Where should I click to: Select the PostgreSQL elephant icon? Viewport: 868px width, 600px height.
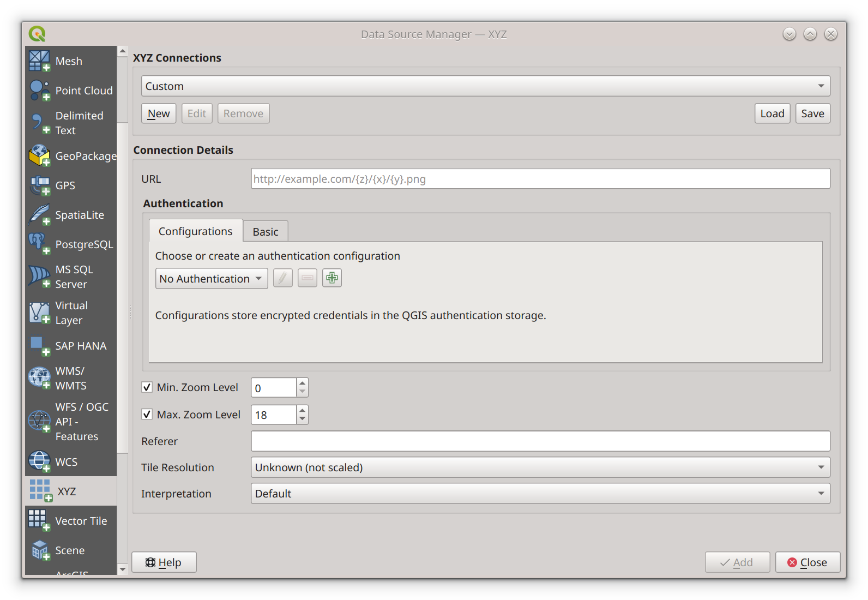(39, 244)
